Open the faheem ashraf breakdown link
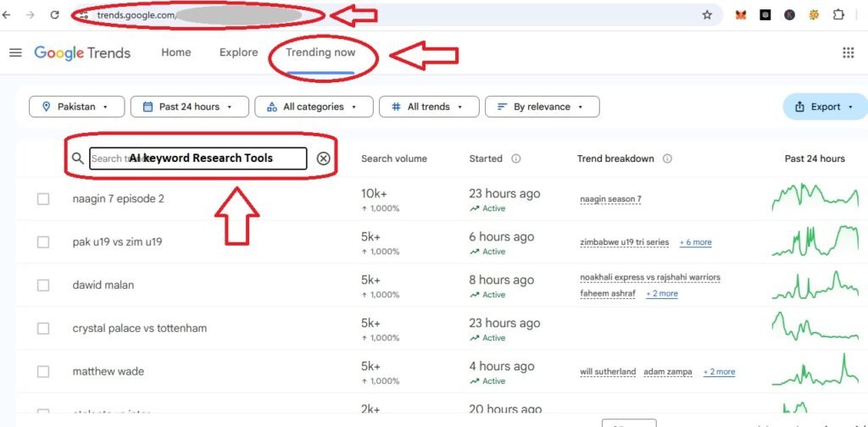 click(x=608, y=293)
